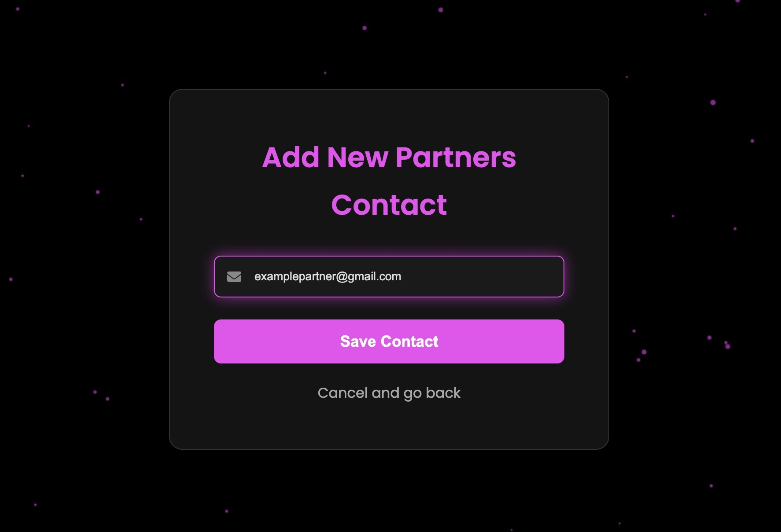This screenshot has height=532, width=781.
Task: Click the Save Contact button
Action: point(389,341)
